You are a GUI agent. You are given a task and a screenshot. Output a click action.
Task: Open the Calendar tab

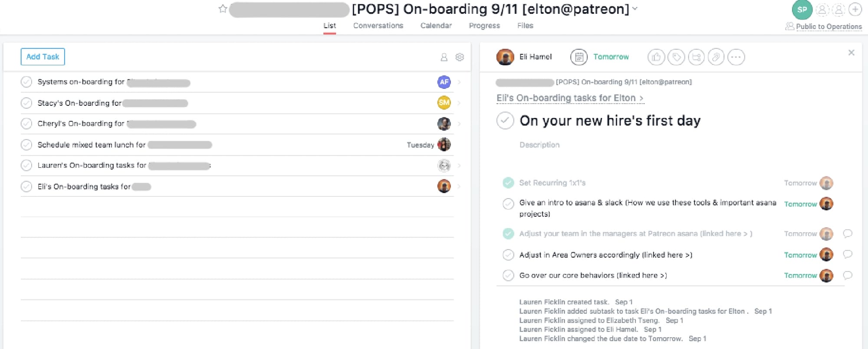click(436, 26)
